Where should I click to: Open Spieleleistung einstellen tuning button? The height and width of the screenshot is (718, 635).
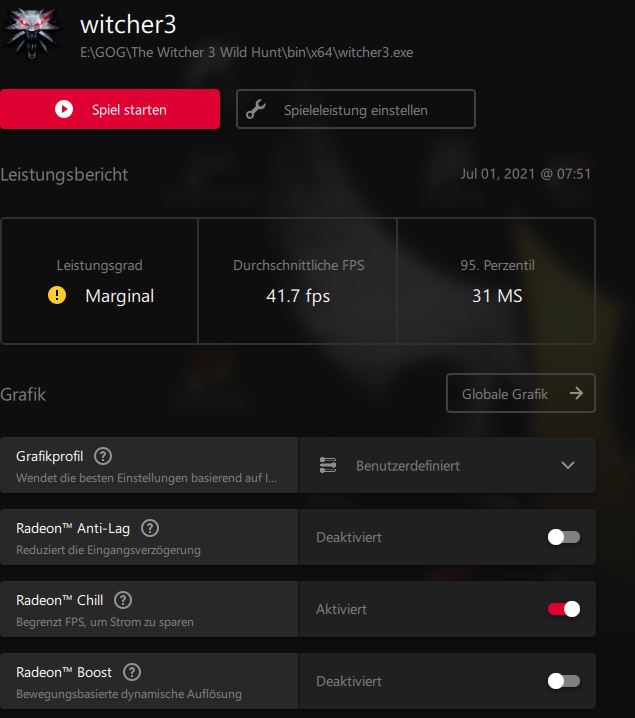coord(356,109)
